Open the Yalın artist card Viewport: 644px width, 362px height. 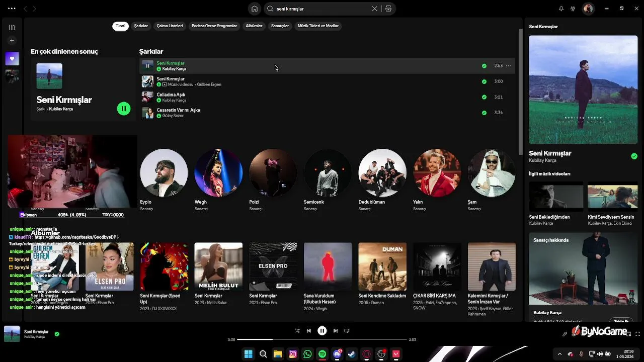pyautogui.click(x=437, y=179)
